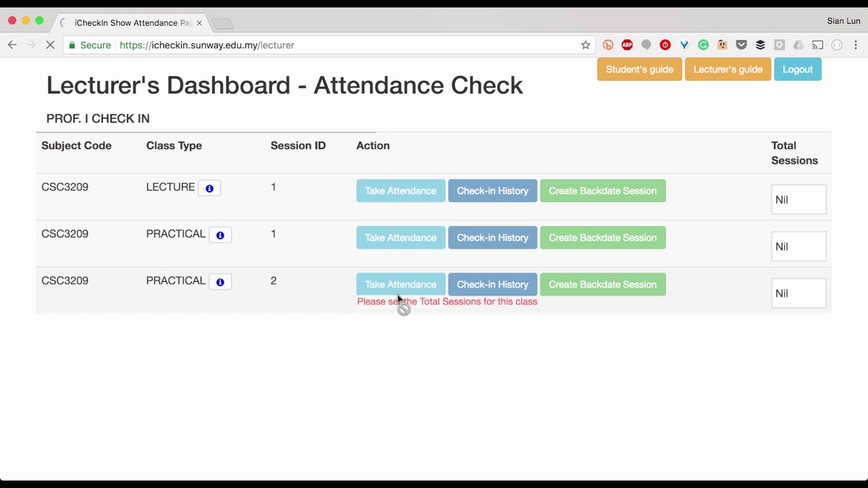The image size is (868, 488).
Task: Take Attendance for PRACTICAL session 2
Action: (x=401, y=284)
